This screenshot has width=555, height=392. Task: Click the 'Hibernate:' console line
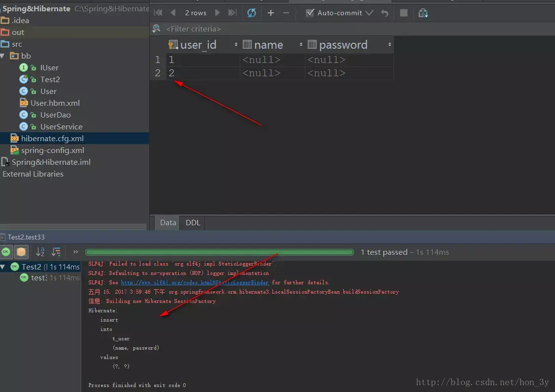point(103,310)
